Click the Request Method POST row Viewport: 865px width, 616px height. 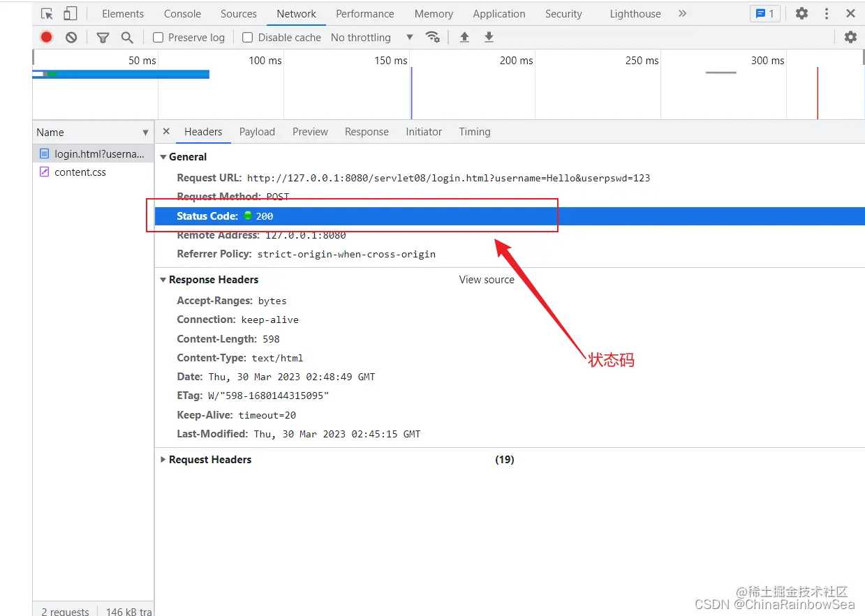tap(510, 197)
